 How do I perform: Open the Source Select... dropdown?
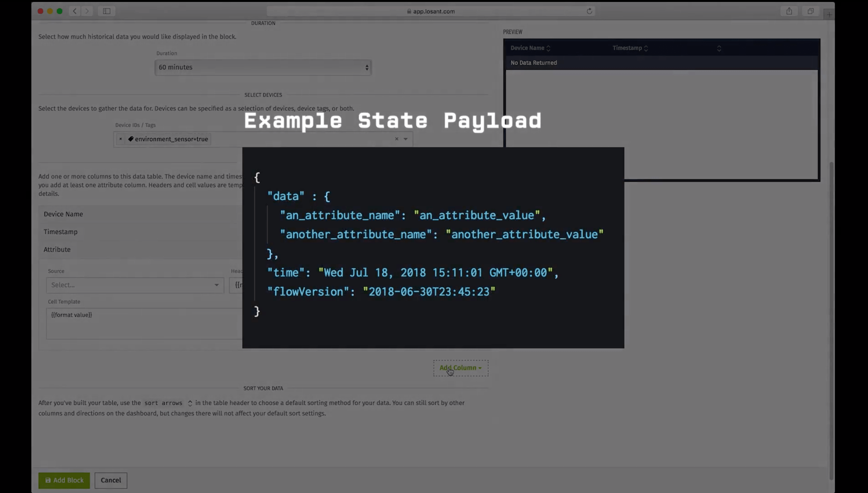tap(135, 285)
